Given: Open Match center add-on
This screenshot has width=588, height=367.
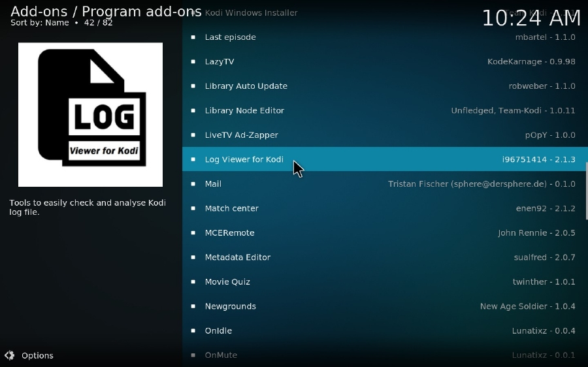Looking at the screenshot, I should coord(385,208).
